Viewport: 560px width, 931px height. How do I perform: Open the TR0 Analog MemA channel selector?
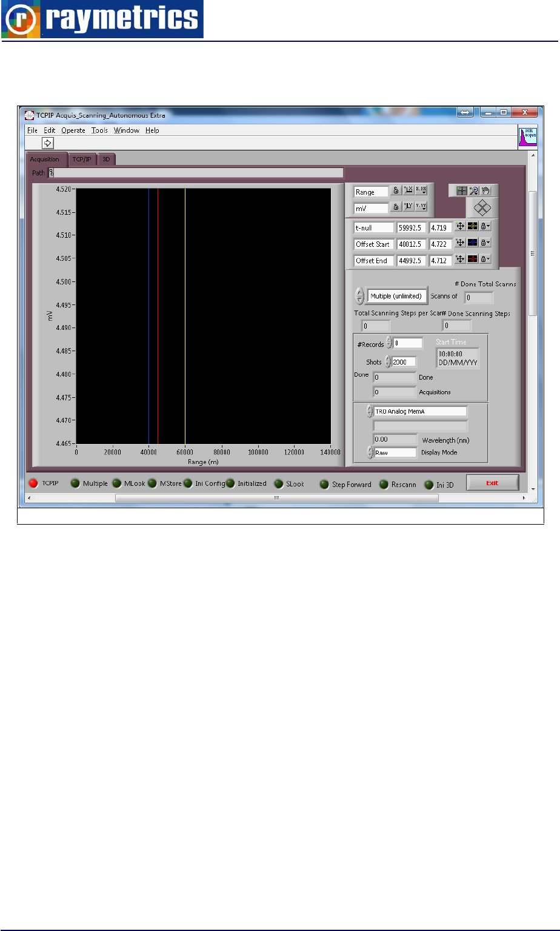pyautogui.click(x=421, y=411)
